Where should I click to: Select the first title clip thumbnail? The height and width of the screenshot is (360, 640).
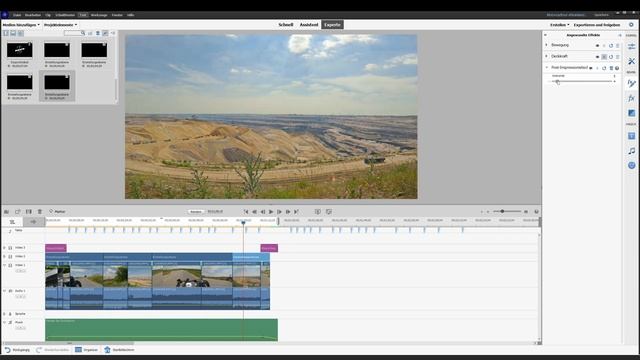(20, 50)
